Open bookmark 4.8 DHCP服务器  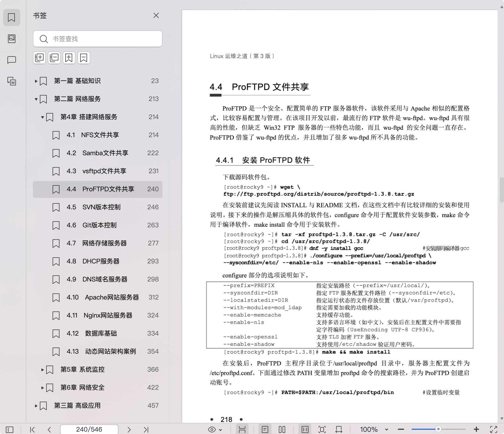[x=98, y=261]
